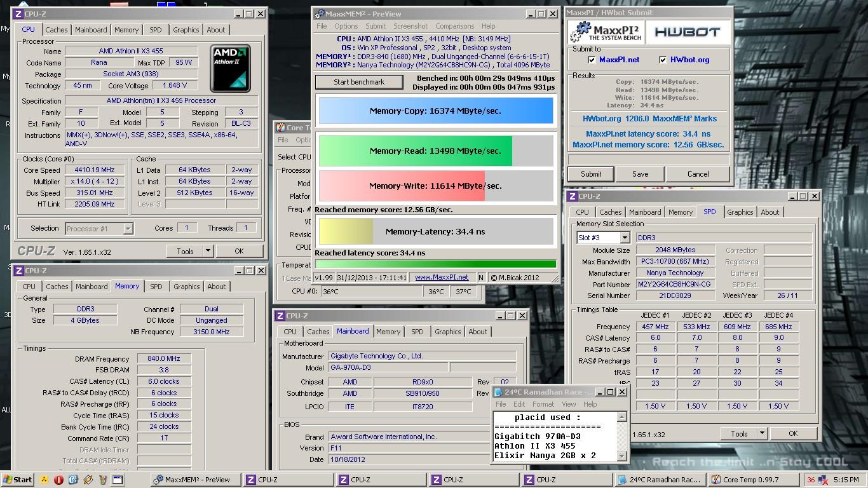Switch to MaxxMEM² PreView in taskbar
Screen dimensions: 868x488
point(196,480)
